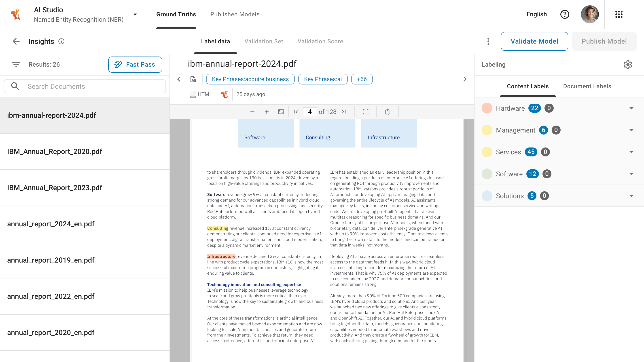Focus the Search Documents field
The image size is (644, 362).
point(85,86)
